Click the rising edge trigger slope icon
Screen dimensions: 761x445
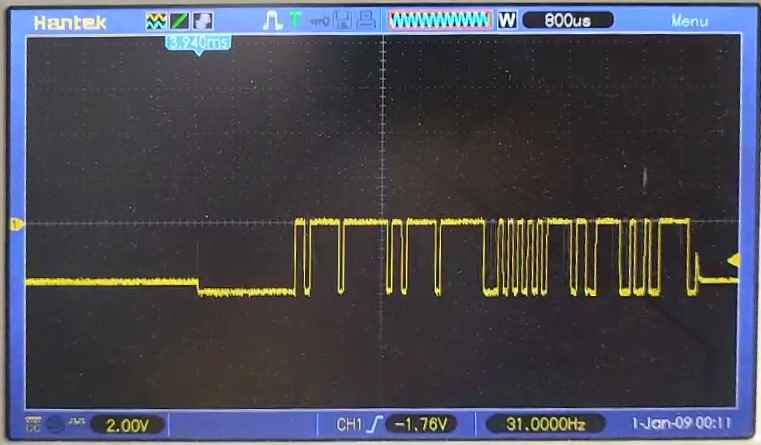(373, 425)
